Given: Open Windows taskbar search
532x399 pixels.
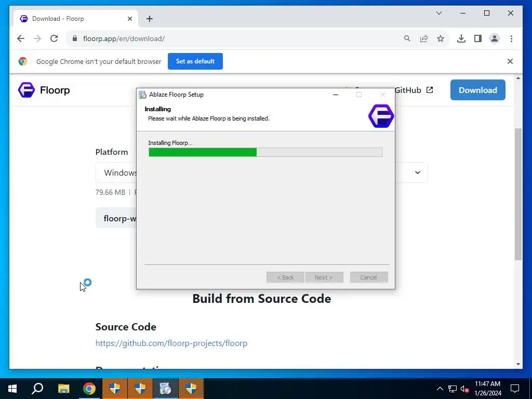Looking at the screenshot, I should [37, 389].
